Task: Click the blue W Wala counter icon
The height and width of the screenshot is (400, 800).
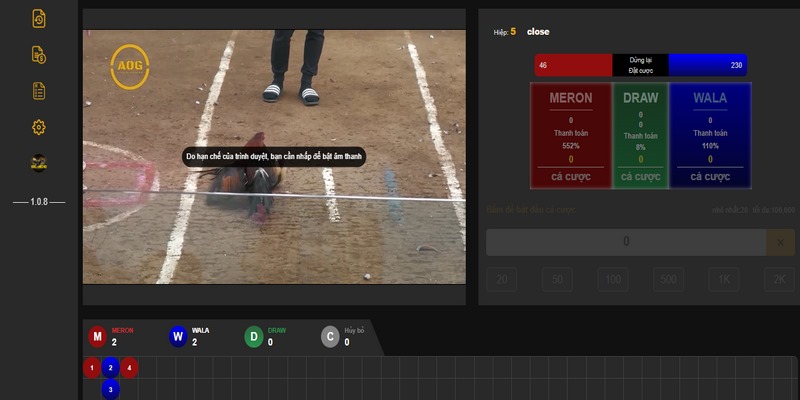Action: tap(177, 337)
